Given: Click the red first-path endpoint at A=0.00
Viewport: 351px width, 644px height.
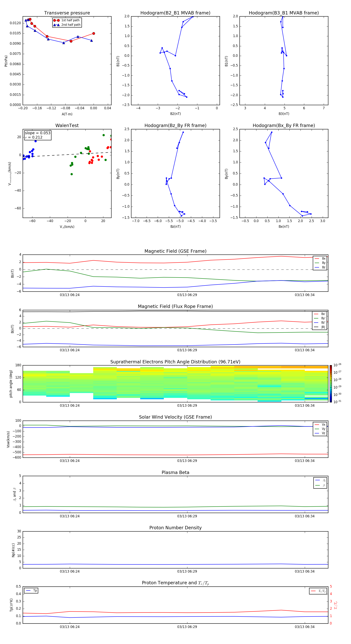Looking at the screenshot, I should [x=94, y=34].
